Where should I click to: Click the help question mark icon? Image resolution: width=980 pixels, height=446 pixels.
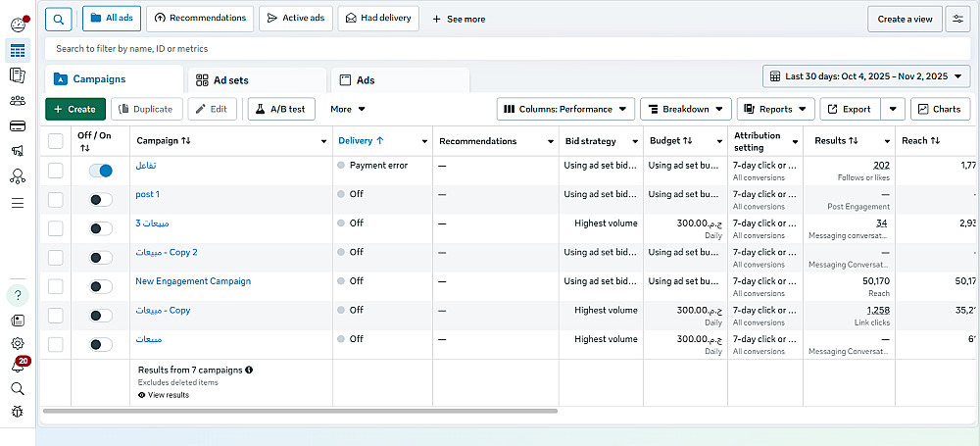18,294
